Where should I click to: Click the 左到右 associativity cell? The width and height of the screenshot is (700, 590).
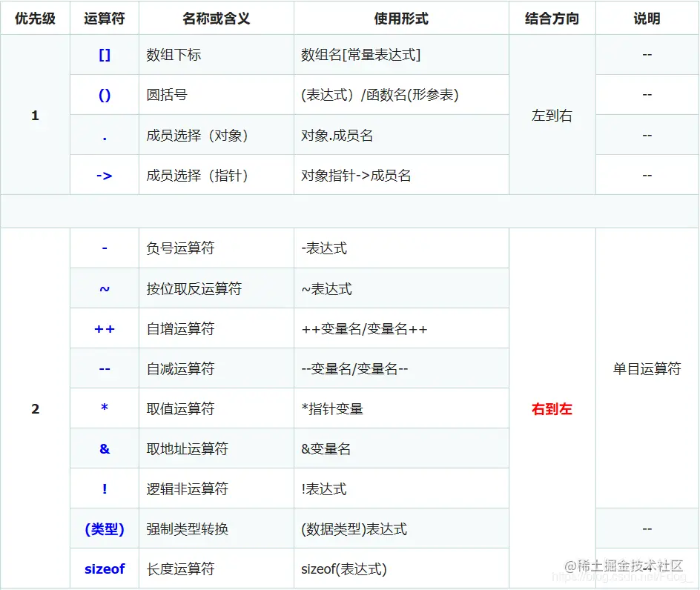[551, 115]
